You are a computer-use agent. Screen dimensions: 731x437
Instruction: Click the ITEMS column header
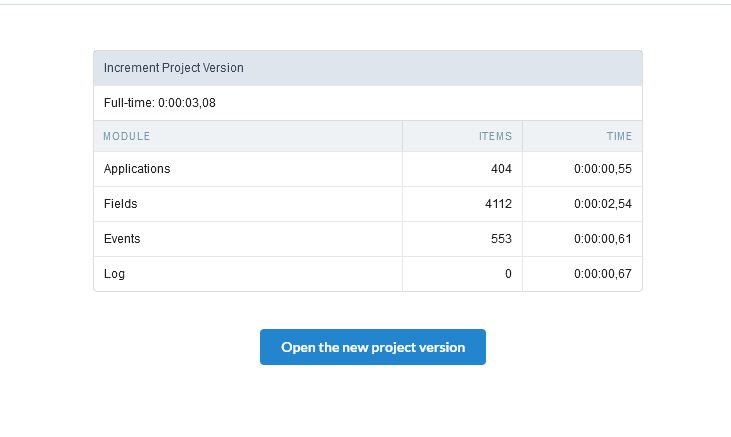pyautogui.click(x=495, y=136)
